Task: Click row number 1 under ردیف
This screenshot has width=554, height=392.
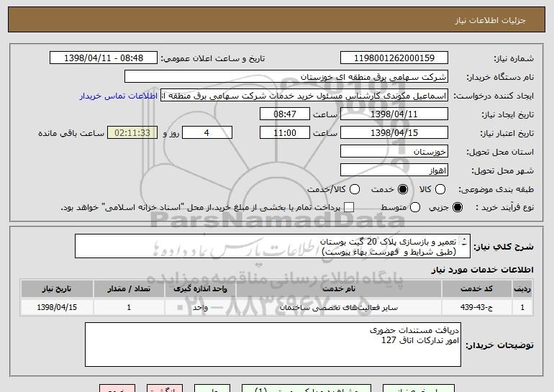Action: (522, 307)
